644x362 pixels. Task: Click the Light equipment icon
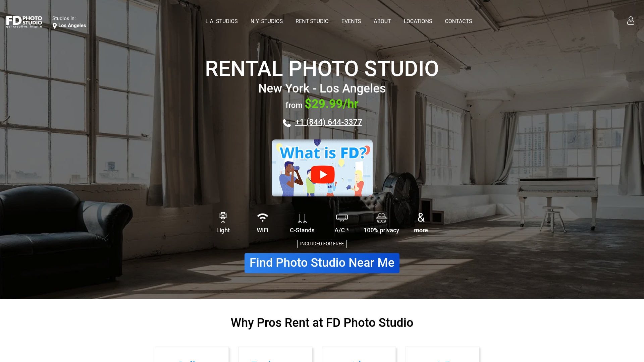(223, 218)
